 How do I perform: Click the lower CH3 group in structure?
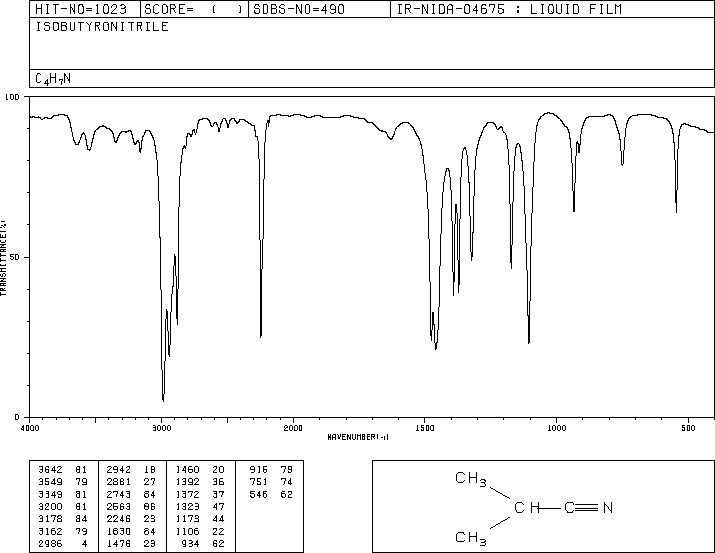pos(471,538)
